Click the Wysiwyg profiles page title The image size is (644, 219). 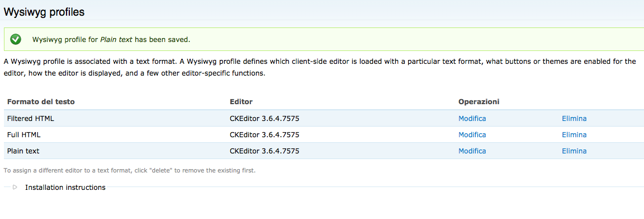44,12
